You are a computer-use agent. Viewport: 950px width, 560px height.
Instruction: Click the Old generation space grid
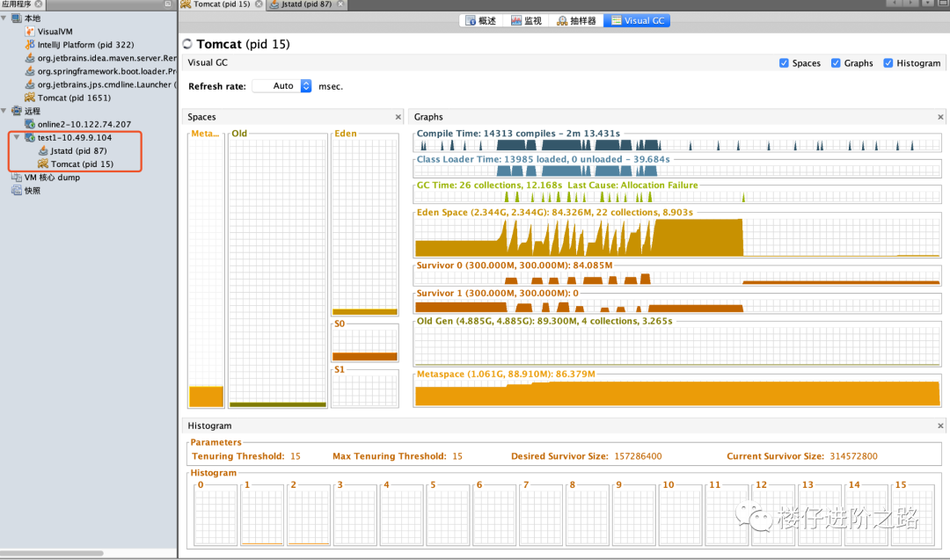coord(278,273)
